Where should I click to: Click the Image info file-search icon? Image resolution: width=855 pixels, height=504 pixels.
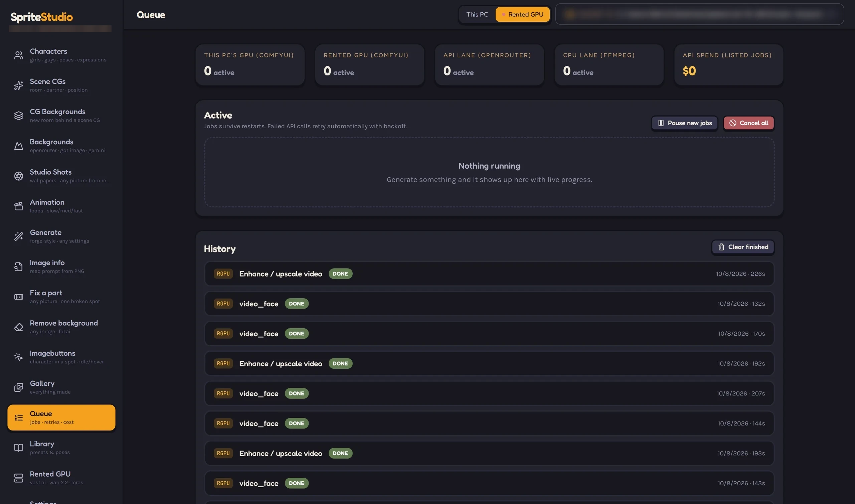(19, 267)
